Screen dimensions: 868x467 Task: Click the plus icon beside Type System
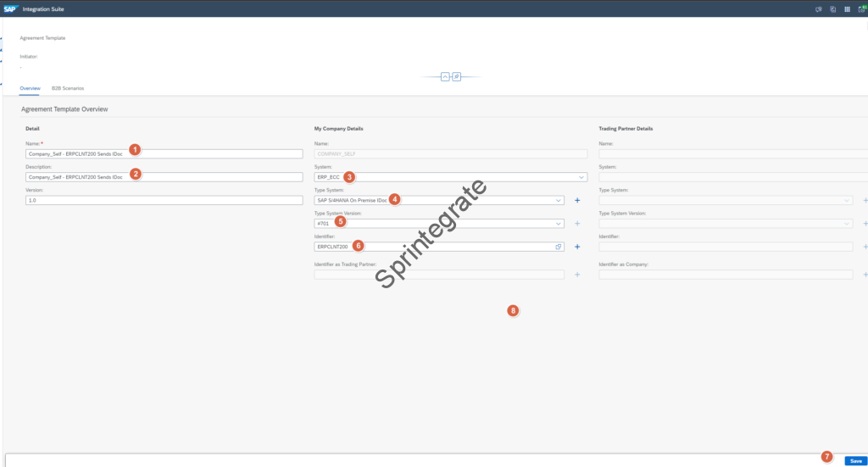(x=577, y=200)
